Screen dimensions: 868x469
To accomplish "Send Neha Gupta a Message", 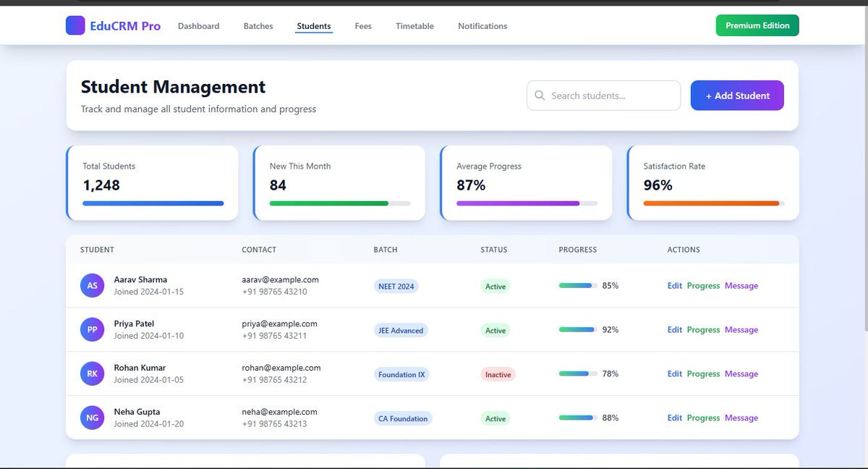I will [741, 418].
